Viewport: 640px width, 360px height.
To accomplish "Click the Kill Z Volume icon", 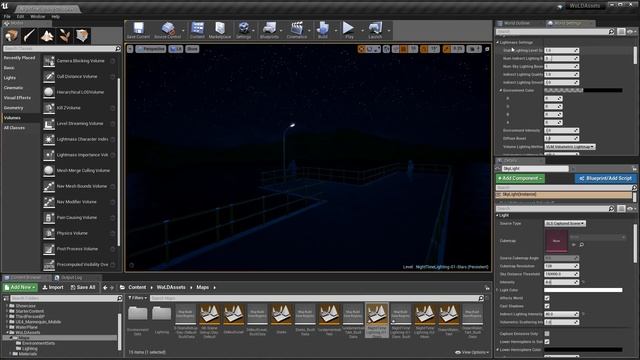I will (49, 108).
